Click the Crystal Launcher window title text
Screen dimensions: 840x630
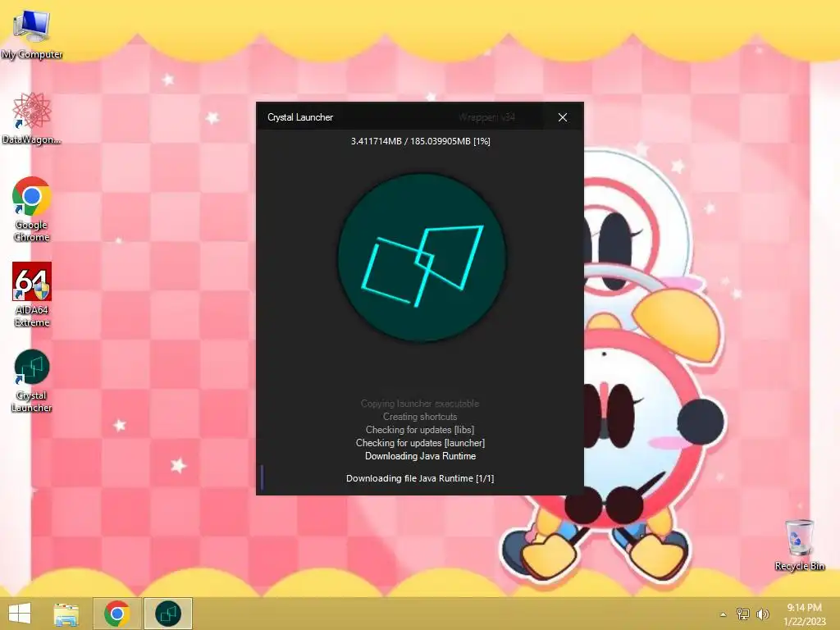tap(300, 117)
